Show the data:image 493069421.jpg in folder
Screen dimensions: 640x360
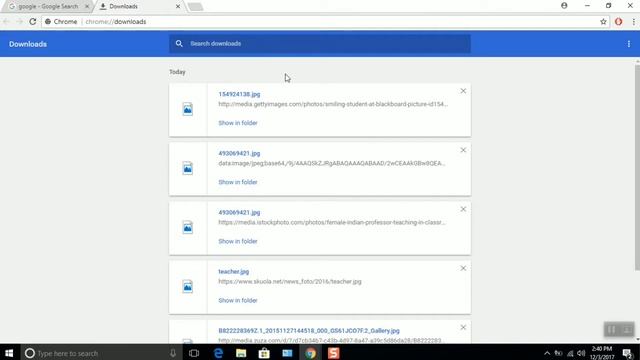pos(238,182)
